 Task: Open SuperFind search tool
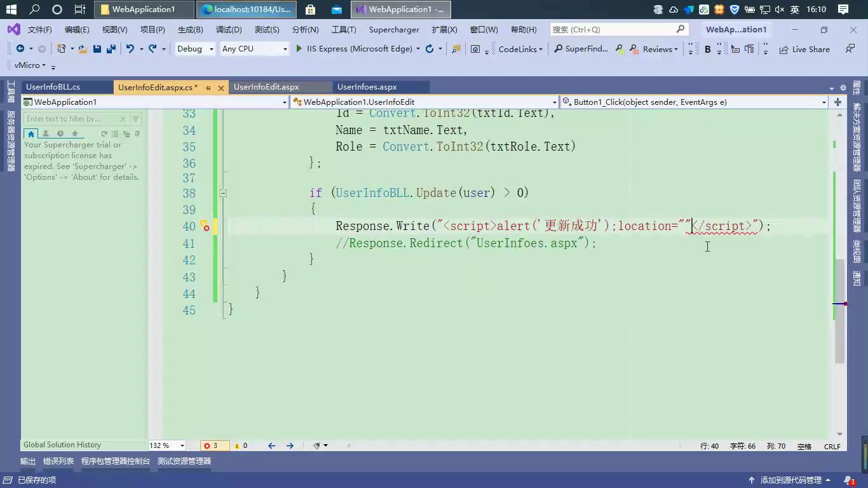[581, 49]
